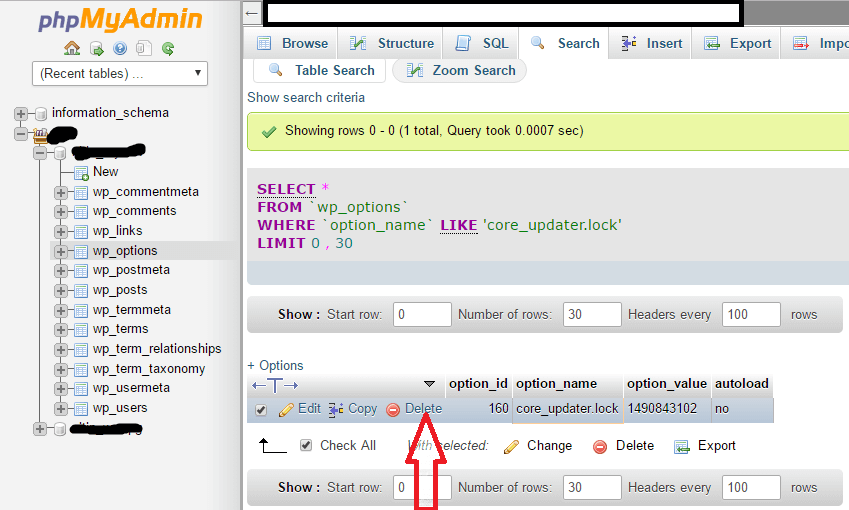Open the SQL tab
Viewport: 849px width, 510px height.
[482, 43]
